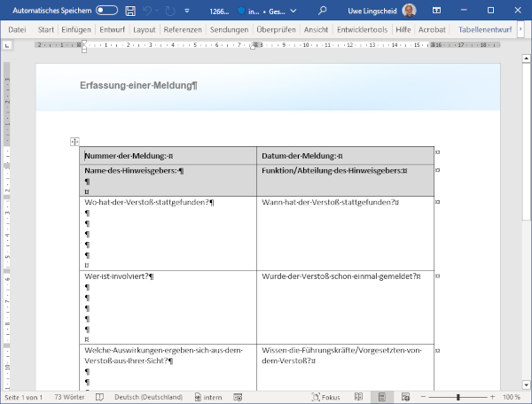Switch to Web Layout view icon
The image size is (532, 404).
pyautogui.click(x=403, y=397)
